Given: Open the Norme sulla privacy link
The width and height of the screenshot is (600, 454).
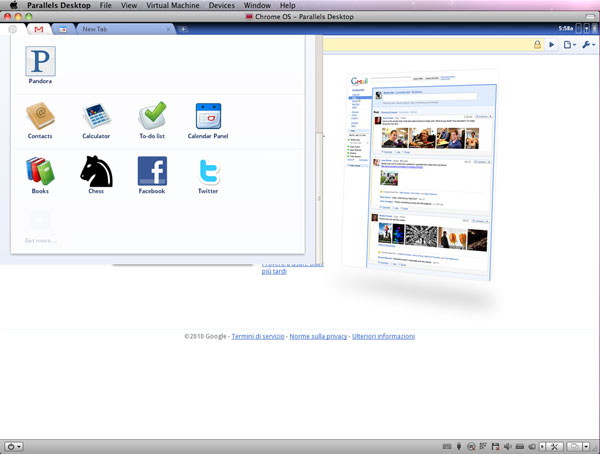Looking at the screenshot, I should [x=318, y=336].
